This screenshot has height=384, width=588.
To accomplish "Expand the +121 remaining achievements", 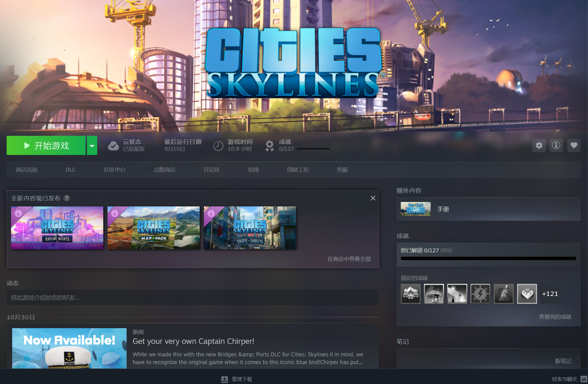I will coord(550,294).
